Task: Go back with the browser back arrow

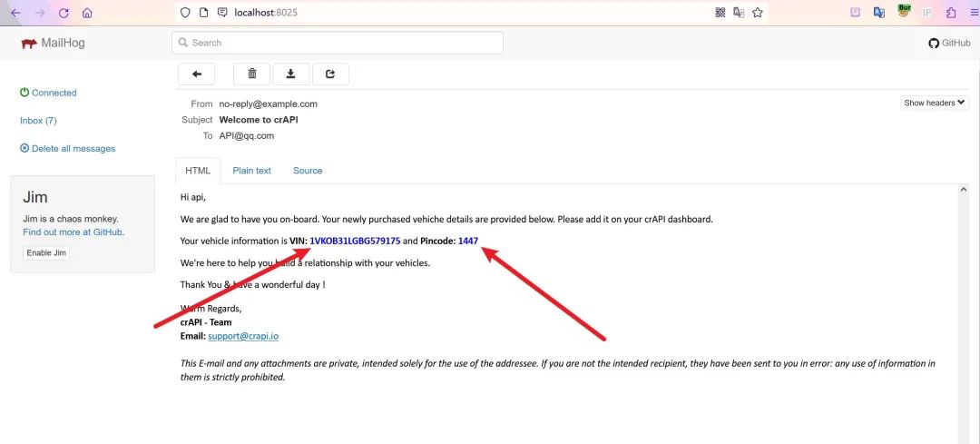Action: tap(15, 13)
